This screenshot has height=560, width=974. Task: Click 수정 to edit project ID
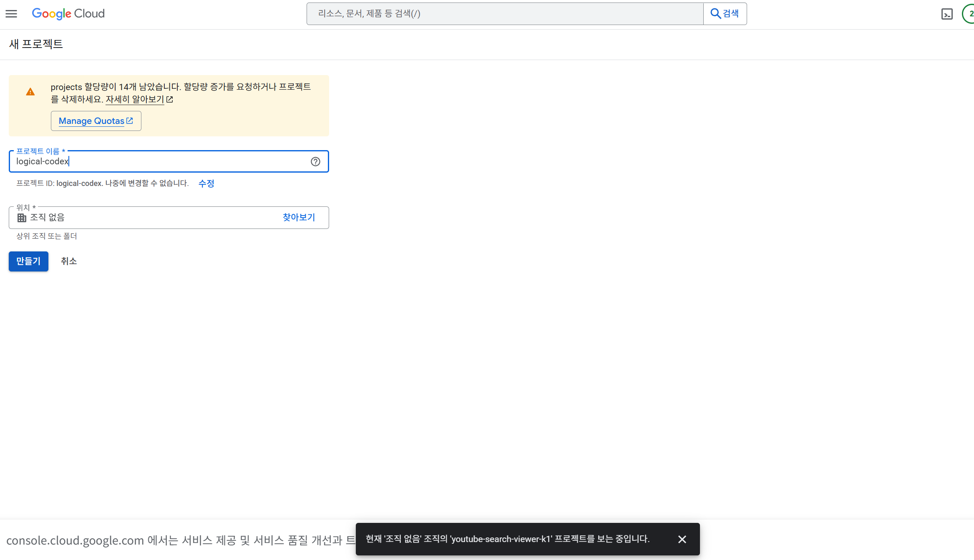pos(206,183)
